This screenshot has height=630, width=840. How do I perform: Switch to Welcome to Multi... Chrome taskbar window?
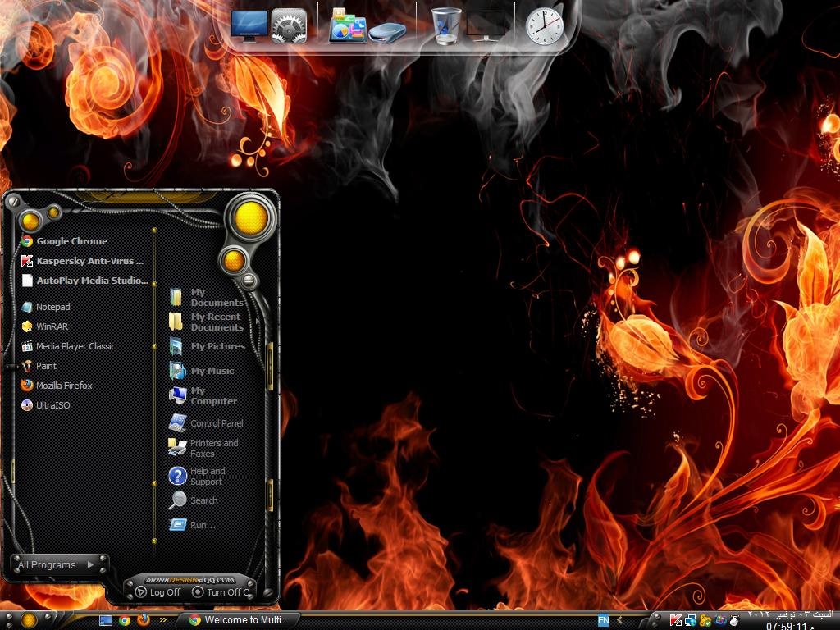[238, 620]
